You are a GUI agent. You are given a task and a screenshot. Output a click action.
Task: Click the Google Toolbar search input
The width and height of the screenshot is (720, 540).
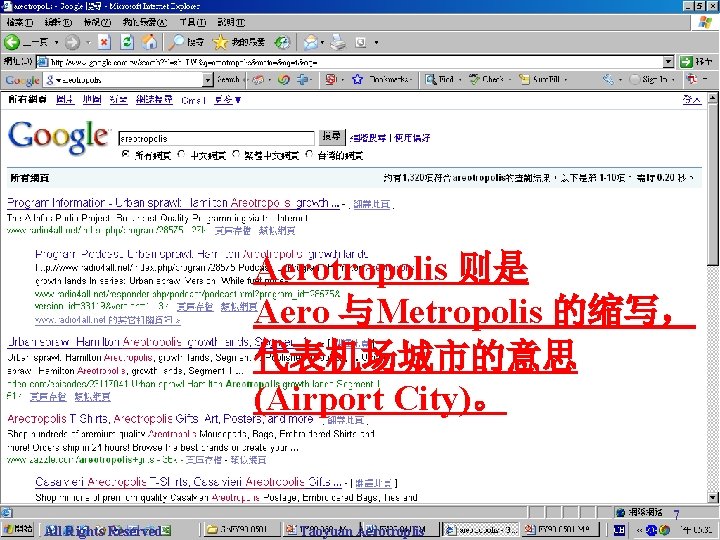coord(124,80)
